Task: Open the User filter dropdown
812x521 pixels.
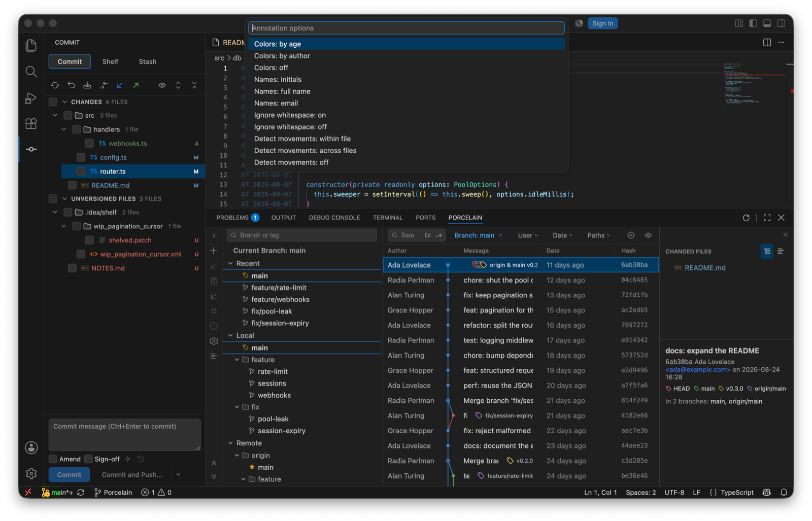Action: (528, 235)
